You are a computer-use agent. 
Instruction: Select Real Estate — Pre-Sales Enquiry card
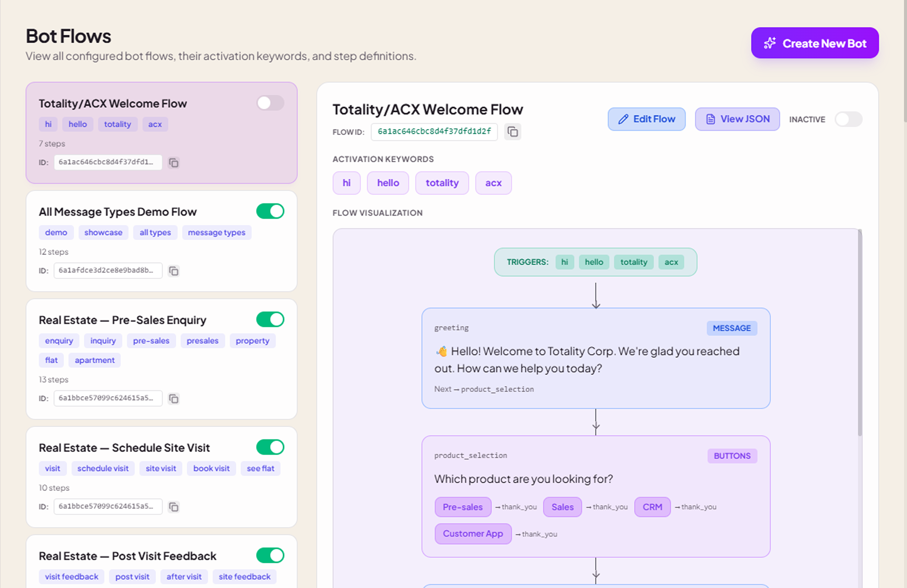(x=162, y=359)
